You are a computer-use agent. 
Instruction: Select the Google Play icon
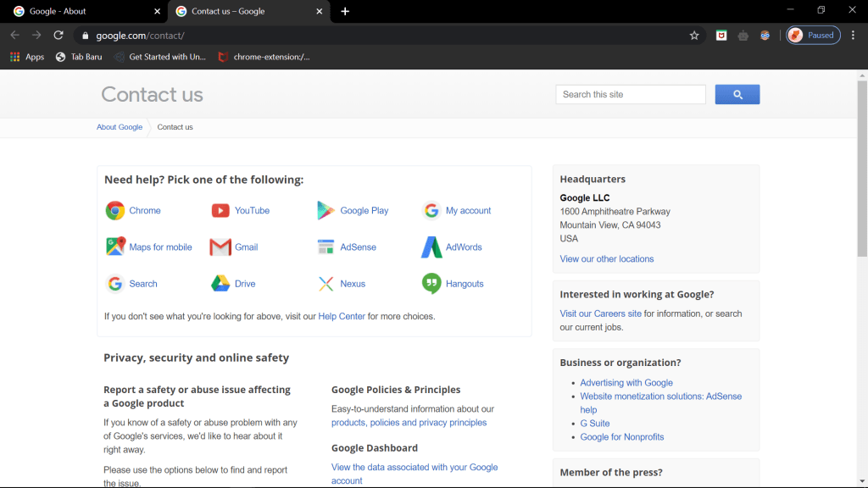[326, 211]
